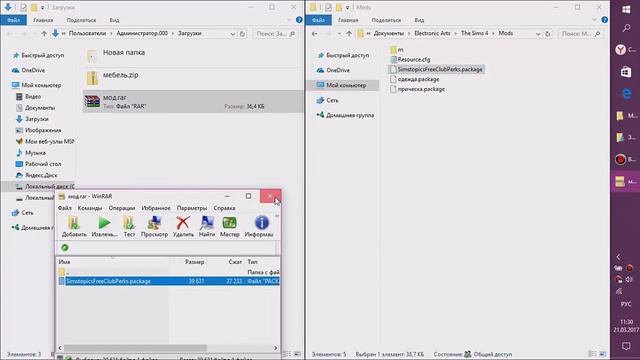Click WinRAR Delete (Удалить) red X icon

coord(183,226)
